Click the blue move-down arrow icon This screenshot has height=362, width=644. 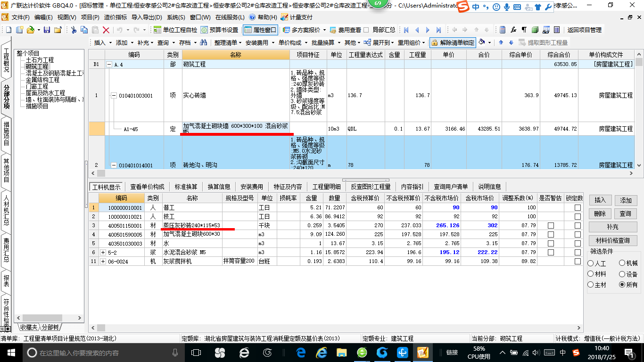pyautogui.click(x=511, y=42)
